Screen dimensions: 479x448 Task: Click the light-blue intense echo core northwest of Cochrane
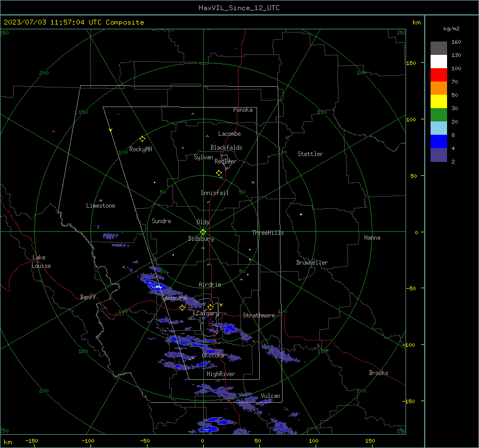(158, 287)
